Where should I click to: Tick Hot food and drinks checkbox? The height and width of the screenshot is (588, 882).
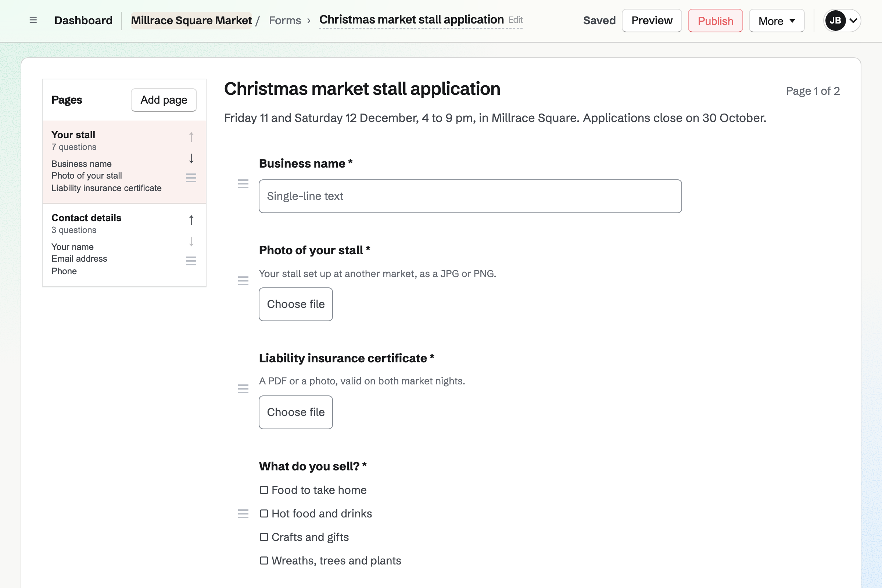point(264,514)
